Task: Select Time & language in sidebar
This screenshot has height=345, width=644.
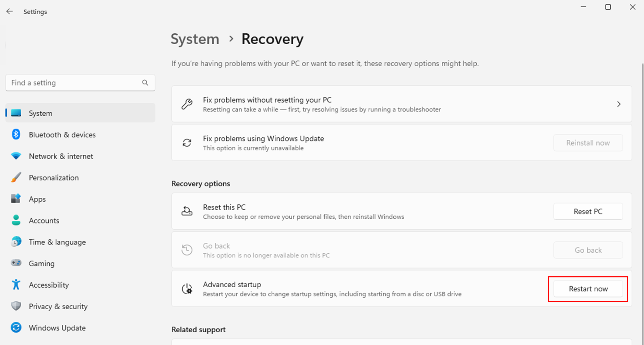Action: point(57,242)
